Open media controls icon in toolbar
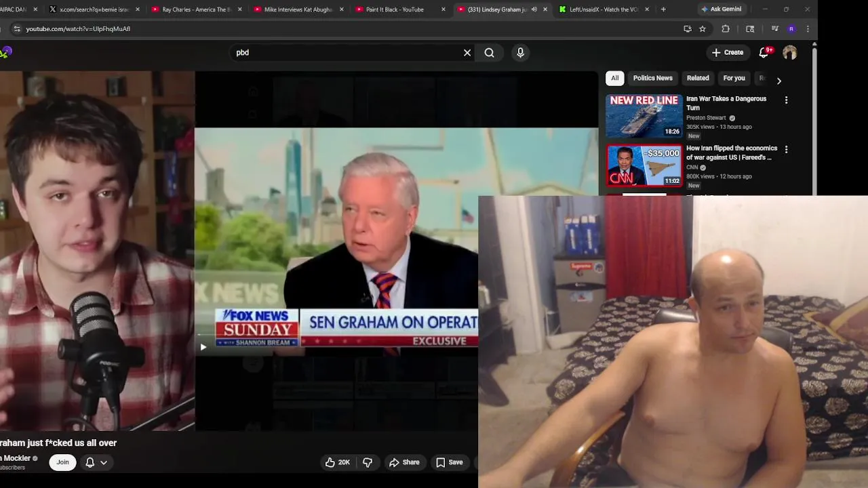Viewport: 868px width, 488px height. 774,28
